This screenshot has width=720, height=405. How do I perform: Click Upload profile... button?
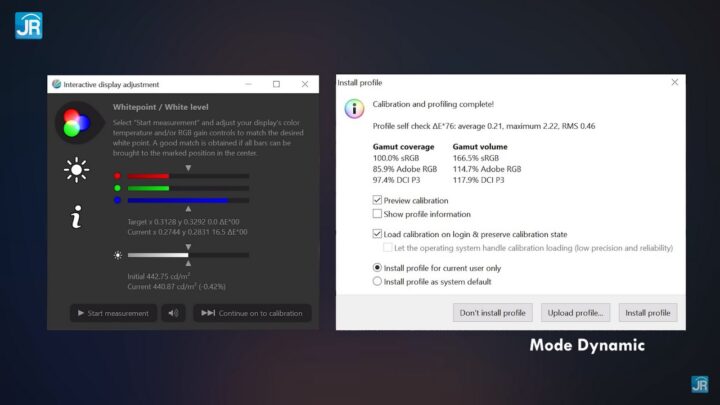click(x=575, y=313)
